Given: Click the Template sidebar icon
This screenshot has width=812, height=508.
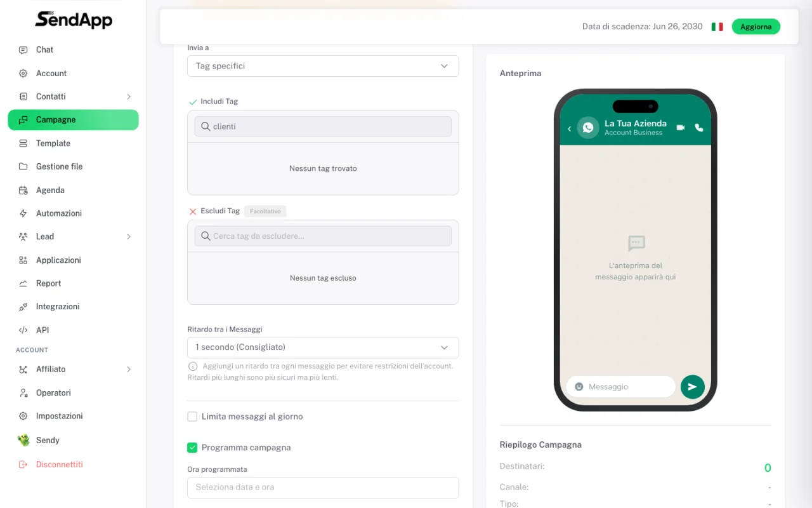Looking at the screenshot, I should pyautogui.click(x=23, y=144).
